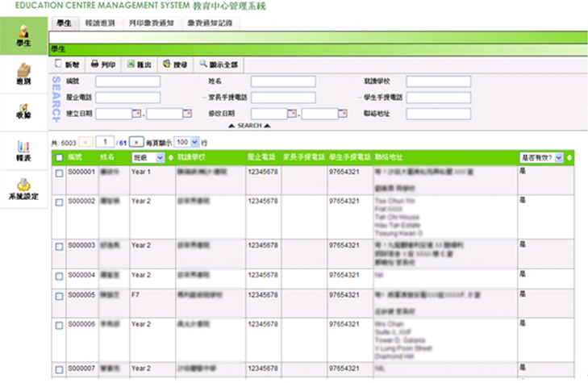This screenshot has width=588, height=383.
Task: Focus the 就讀學校 (School) search field
Action: [x=438, y=81]
